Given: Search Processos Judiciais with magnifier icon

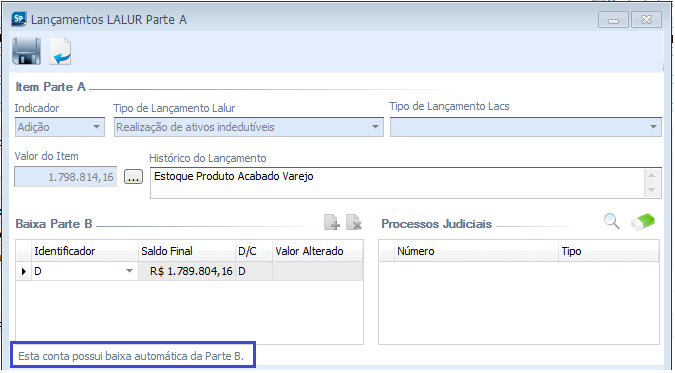Looking at the screenshot, I should (x=611, y=221).
